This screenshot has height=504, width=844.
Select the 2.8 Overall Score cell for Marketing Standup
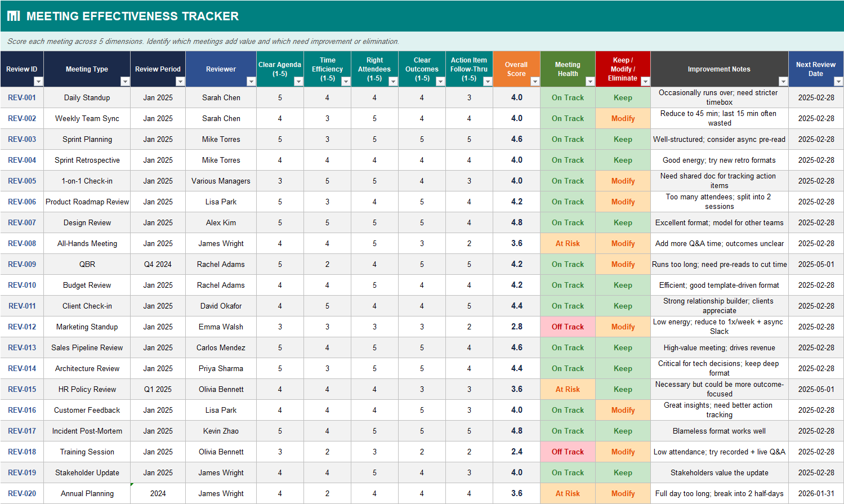point(516,327)
